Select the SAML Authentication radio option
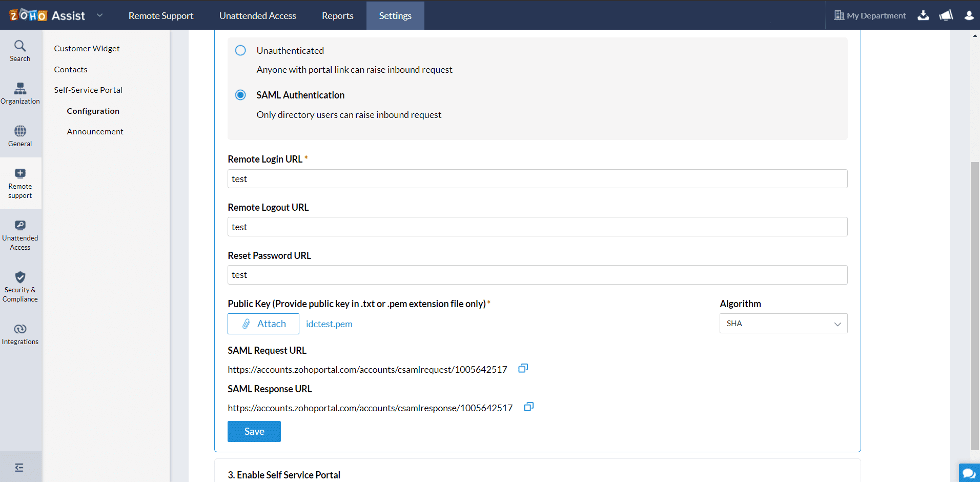Screen dimensions: 980x482 click(240, 95)
